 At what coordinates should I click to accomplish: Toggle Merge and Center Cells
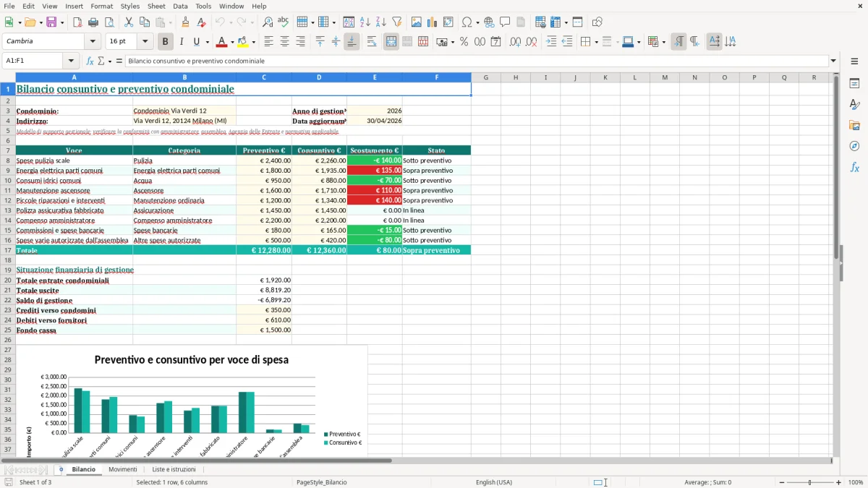(391, 42)
